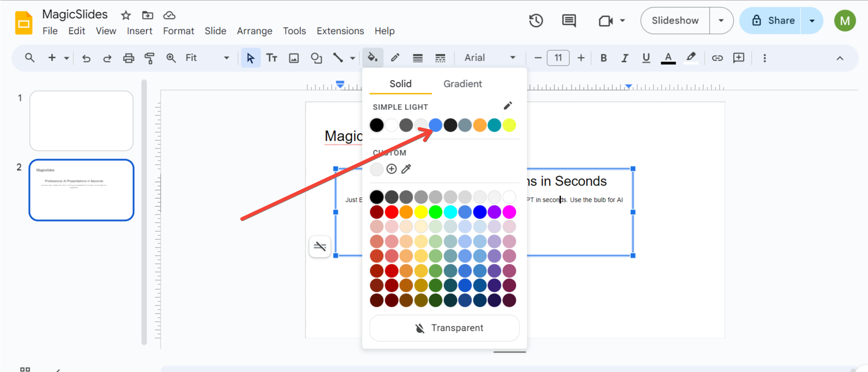Edit the Simple Light theme colors pencil
The width and height of the screenshot is (868, 372).
pos(508,106)
